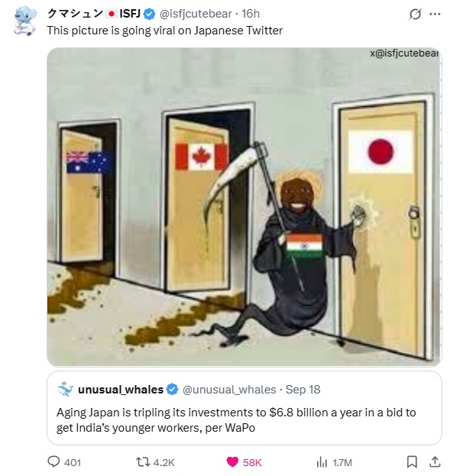Click the blue verified badge beside ISFJ

[x=149, y=14]
